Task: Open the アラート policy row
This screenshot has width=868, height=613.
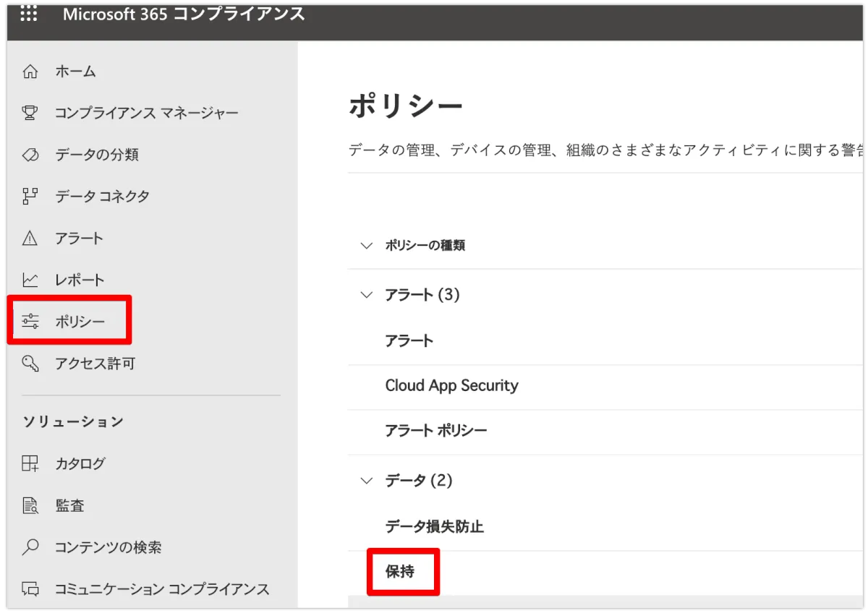Action: tap(605, 341)
